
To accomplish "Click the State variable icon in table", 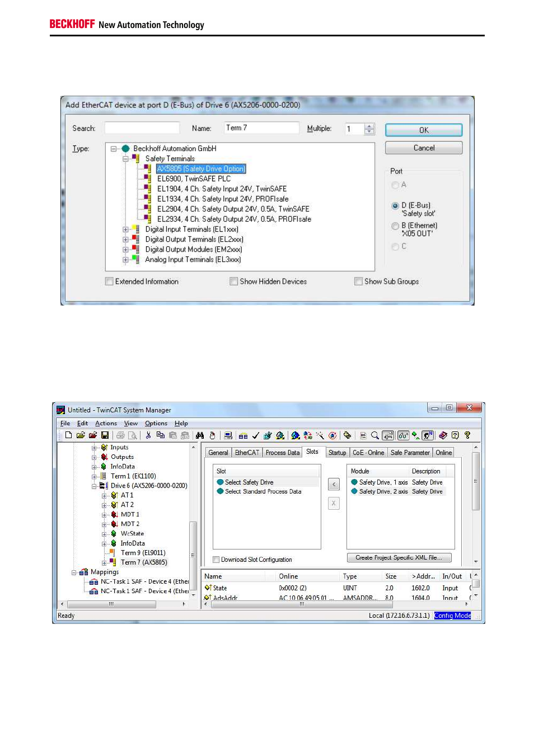I will coord(208,588).
